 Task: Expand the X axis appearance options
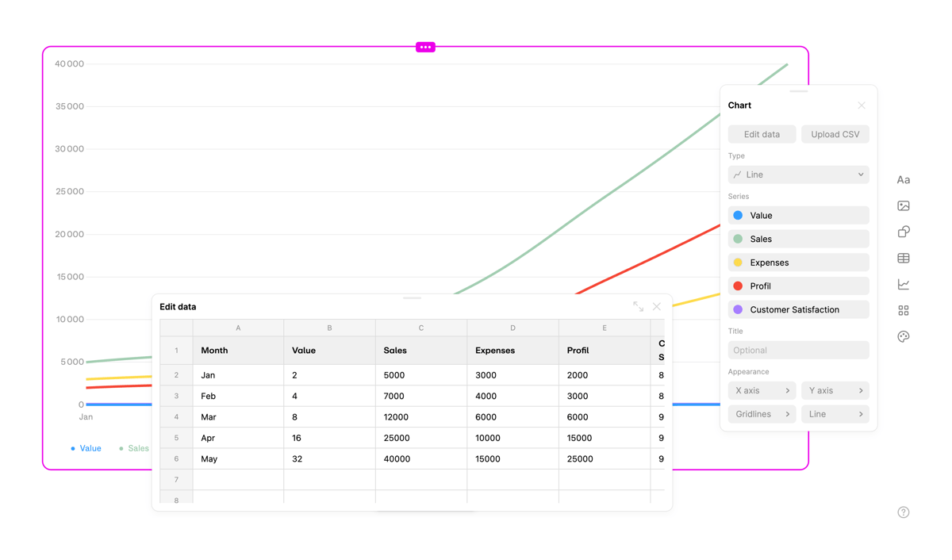762,390
